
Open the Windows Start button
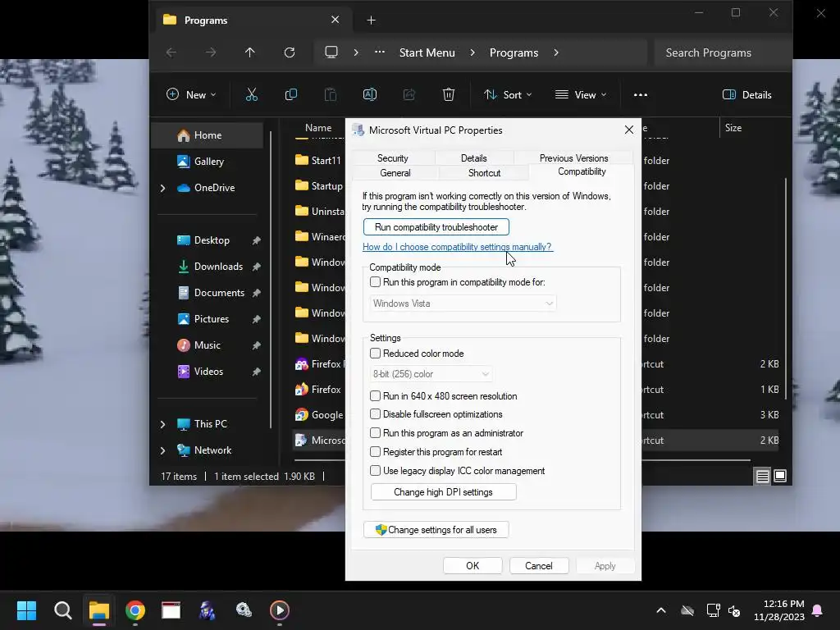tap(26, 610)
